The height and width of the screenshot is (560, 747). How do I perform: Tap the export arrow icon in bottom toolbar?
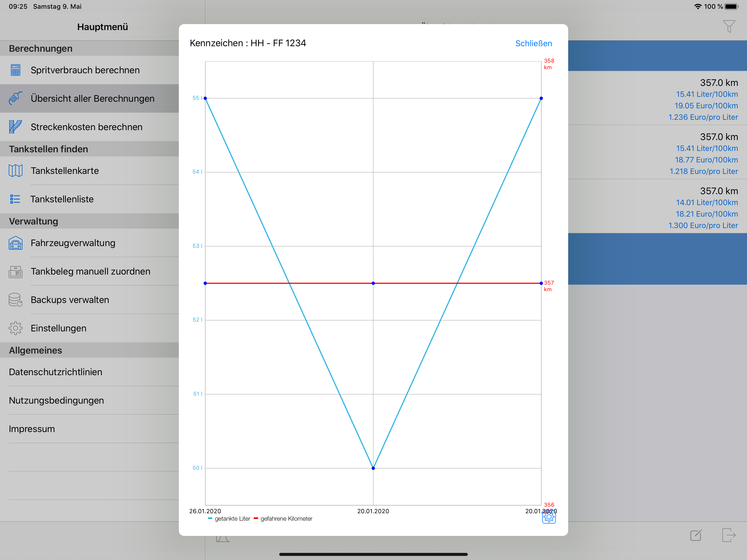729,535
